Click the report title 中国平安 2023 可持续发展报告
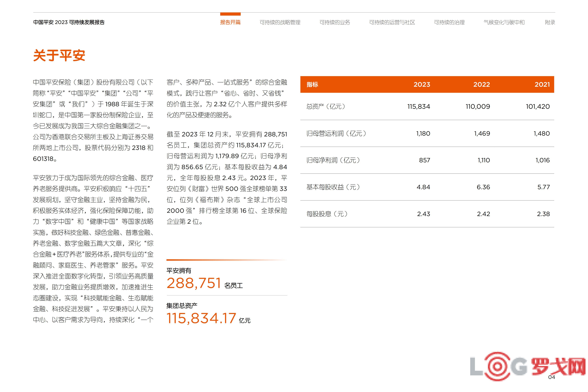588x392 pixels. point(69,22)
